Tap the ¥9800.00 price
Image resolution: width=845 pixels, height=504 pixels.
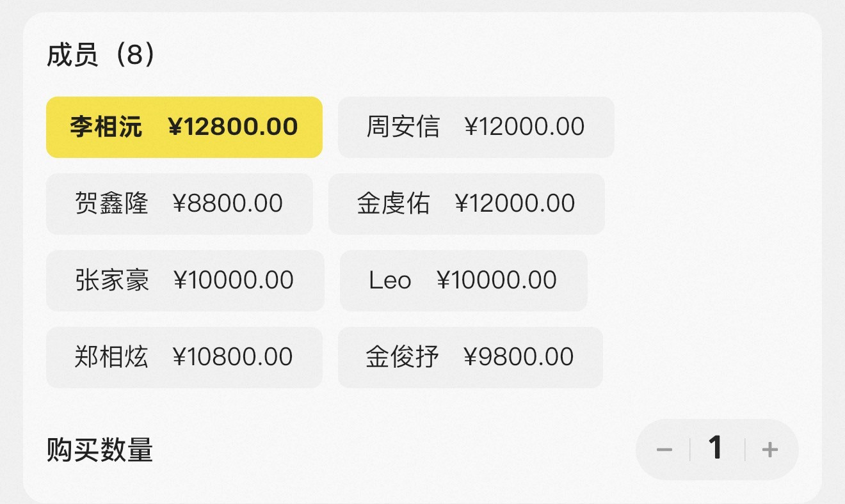(519, 357)
